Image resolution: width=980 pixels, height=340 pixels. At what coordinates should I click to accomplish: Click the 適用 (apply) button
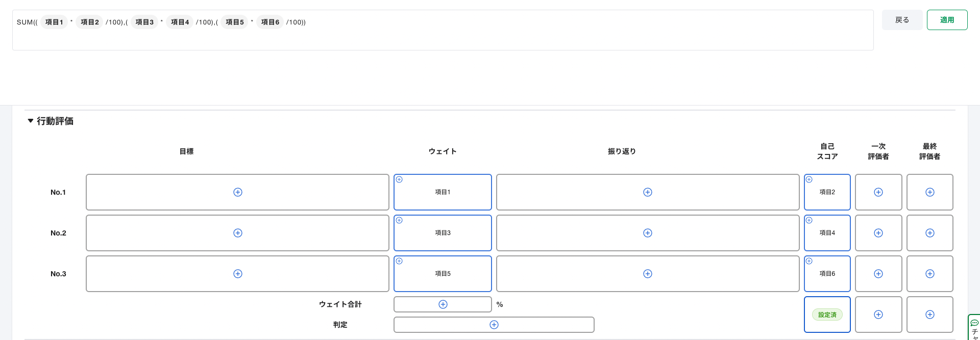pyautogui.click(x=947, y=20)
